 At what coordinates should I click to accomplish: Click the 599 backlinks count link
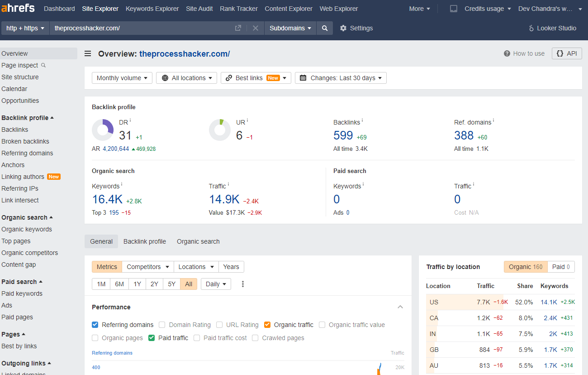343,135
